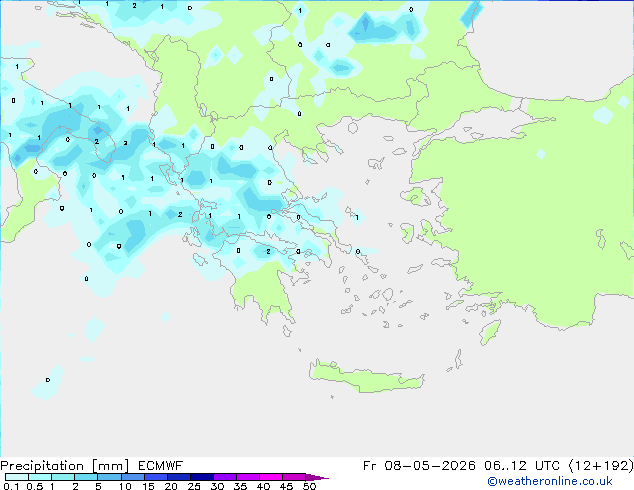Select the dark blue swatch between 25 and 30
634x490 pixels.
(201, 477)
